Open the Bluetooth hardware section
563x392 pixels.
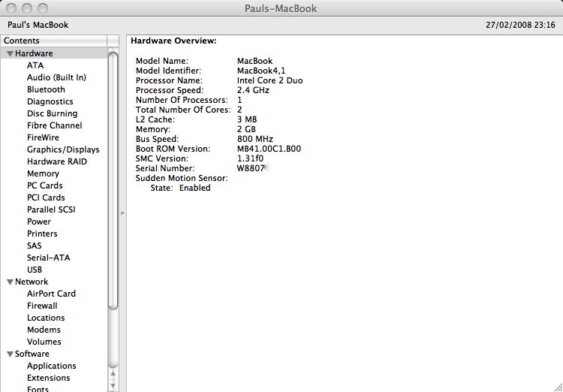point(46,89)
